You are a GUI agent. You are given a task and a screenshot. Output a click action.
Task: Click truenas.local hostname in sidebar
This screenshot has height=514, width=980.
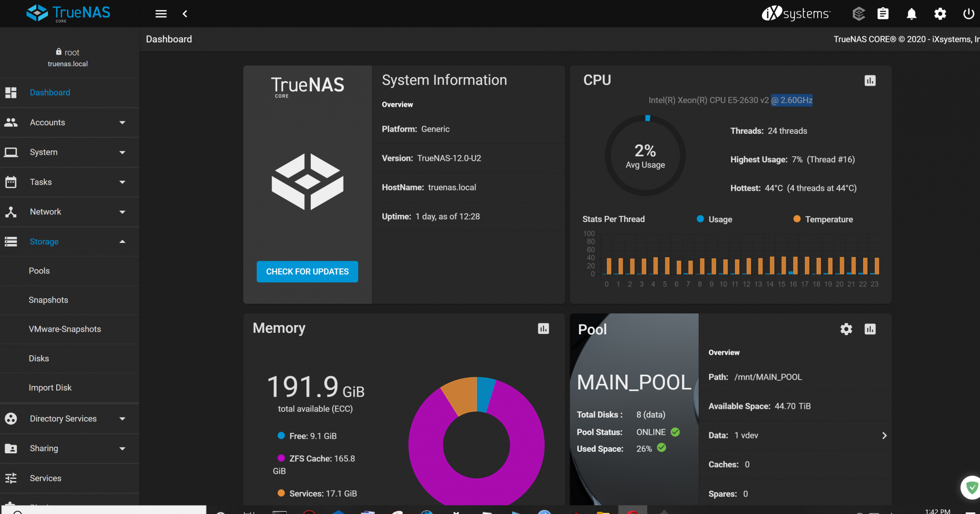[x=68, y=64]
